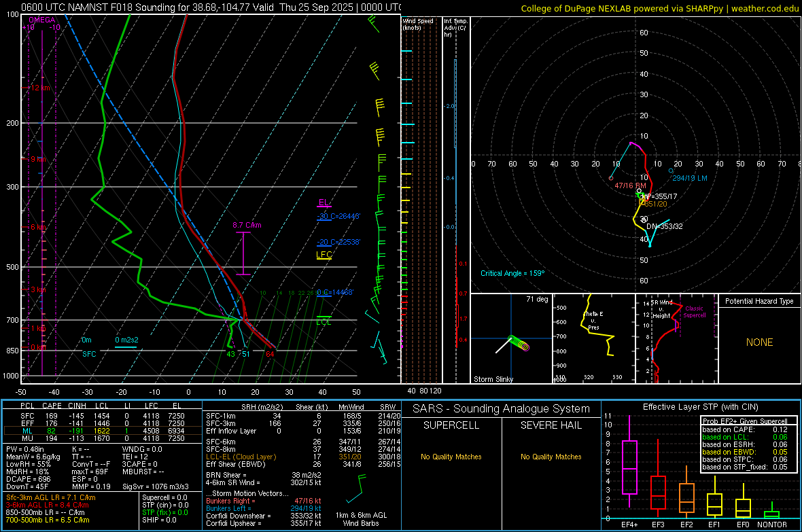
Task: Click the green surface dewpoint value 43
Action: tap(230, 354)
